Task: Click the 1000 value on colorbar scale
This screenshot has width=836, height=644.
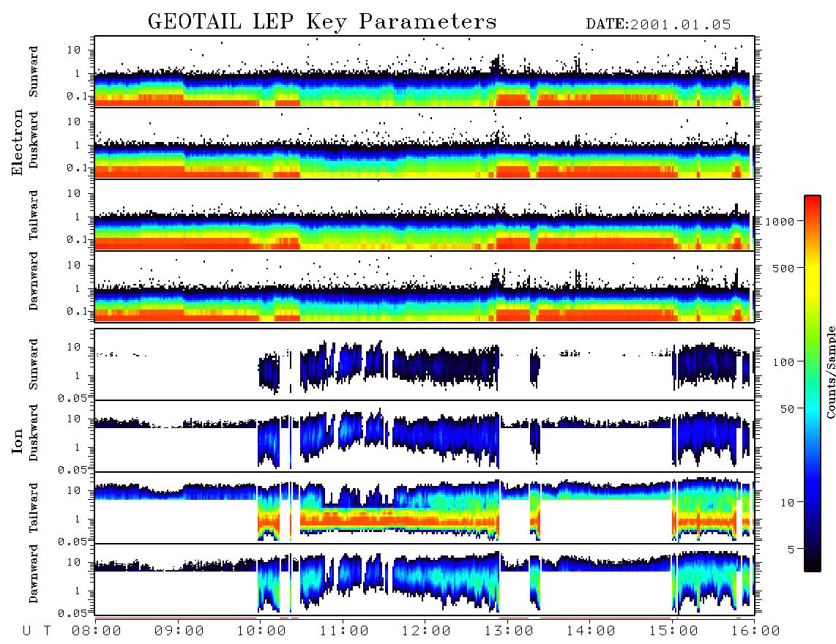Action: pyautogui.click(x=780, y=222)
